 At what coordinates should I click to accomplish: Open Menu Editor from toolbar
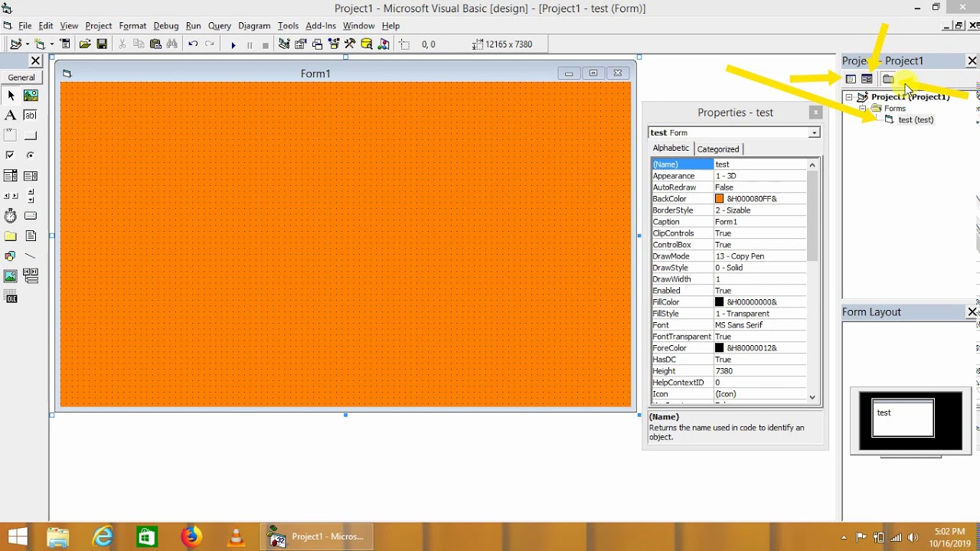(65, 44)
